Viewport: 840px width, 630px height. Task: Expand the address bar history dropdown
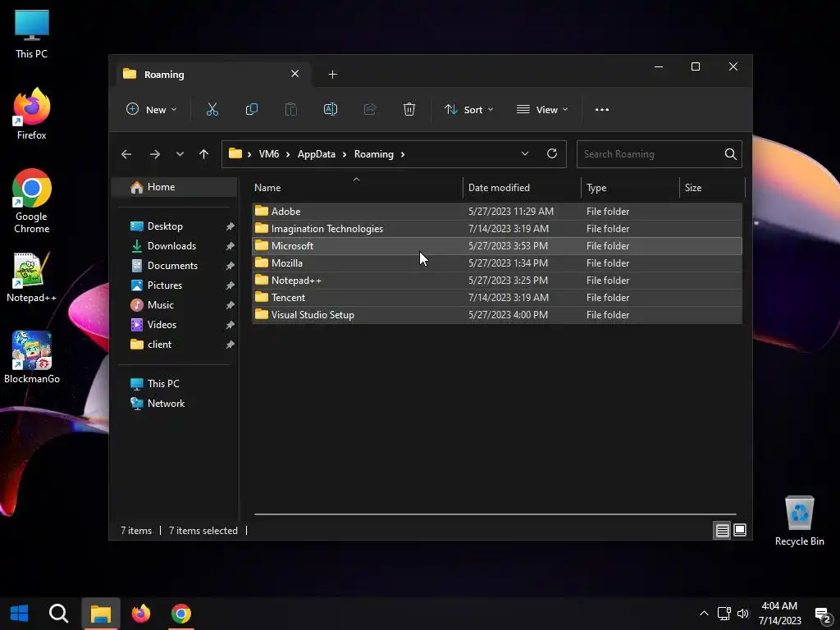[525, 153]
